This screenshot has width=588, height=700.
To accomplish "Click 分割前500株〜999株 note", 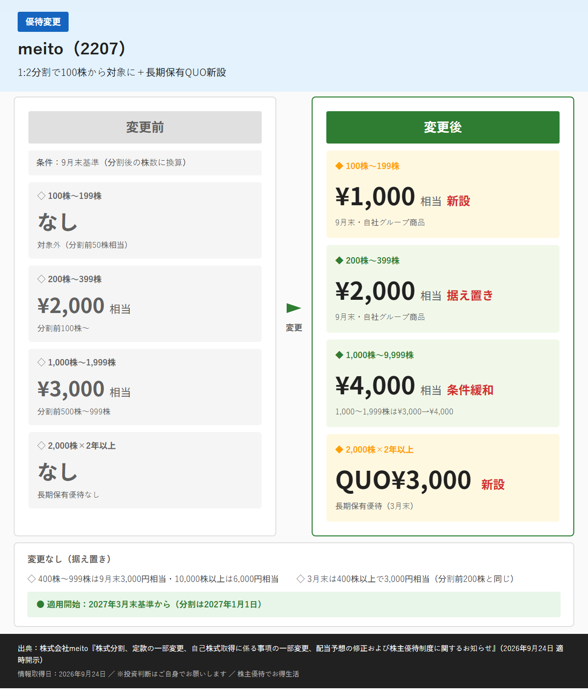I will [74, 411].
